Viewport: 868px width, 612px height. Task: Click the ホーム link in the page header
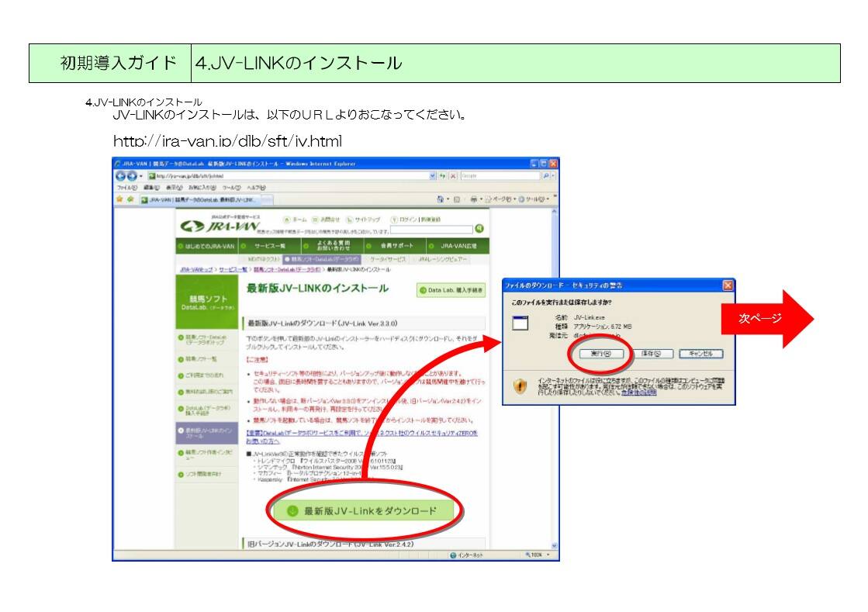(296, 220)
